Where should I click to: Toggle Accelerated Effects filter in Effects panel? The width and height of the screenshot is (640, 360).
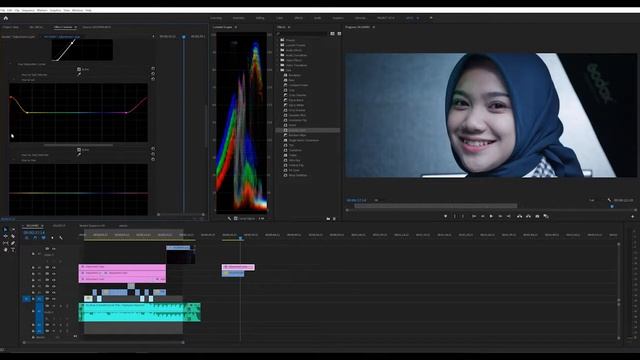[x=332, y=33]
